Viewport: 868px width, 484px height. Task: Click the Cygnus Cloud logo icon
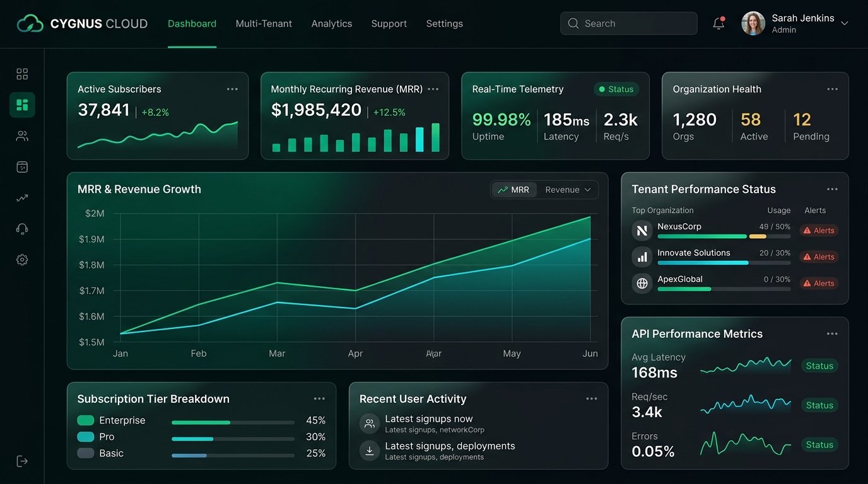coord(30,24)
